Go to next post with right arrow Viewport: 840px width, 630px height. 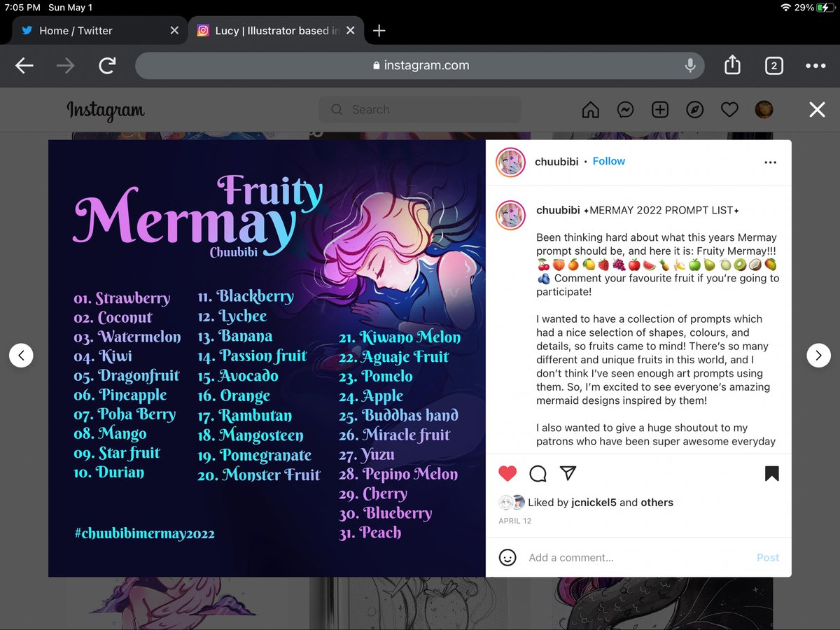(818, 356)
